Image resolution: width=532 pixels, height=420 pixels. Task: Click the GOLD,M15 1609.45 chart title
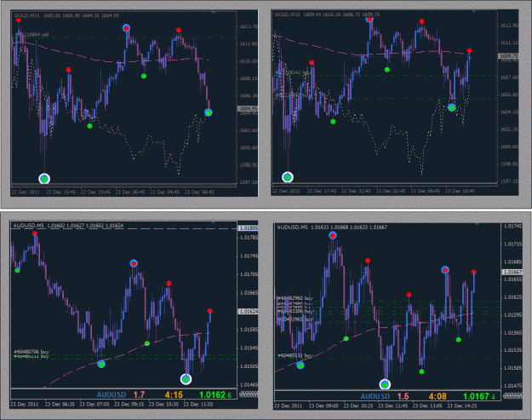coord(327,14)
